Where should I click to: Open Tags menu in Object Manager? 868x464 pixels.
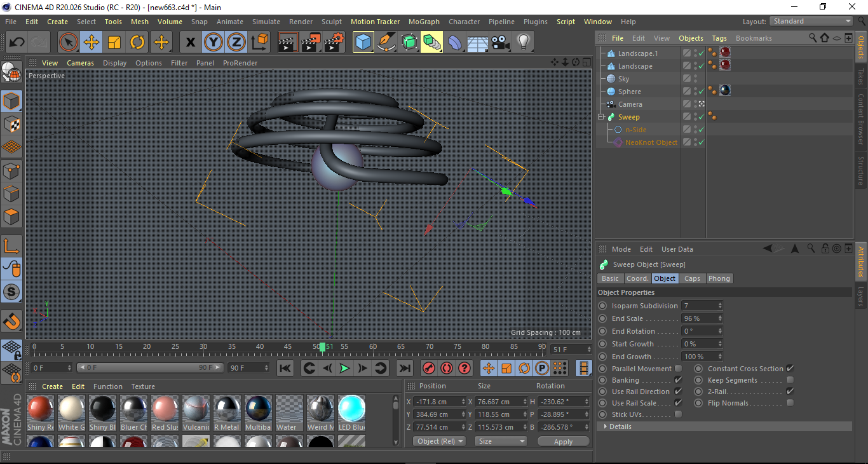pyautogui.click(x=719, y=38)
